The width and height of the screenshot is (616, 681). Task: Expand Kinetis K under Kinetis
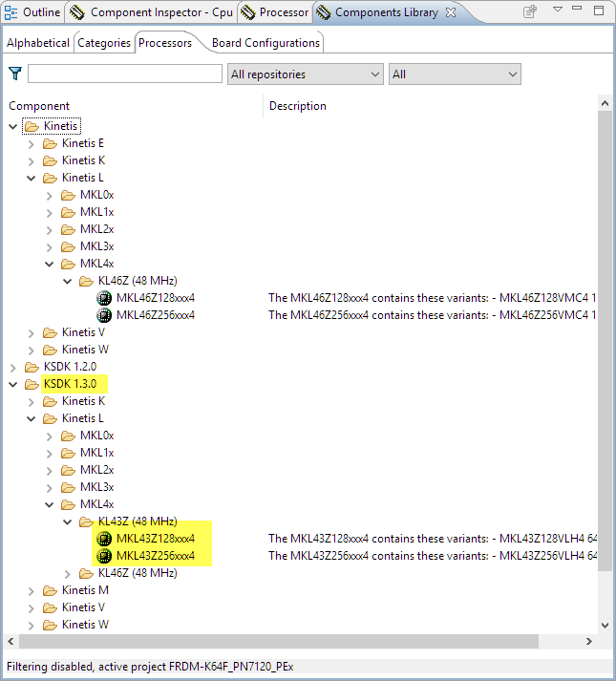32,161
